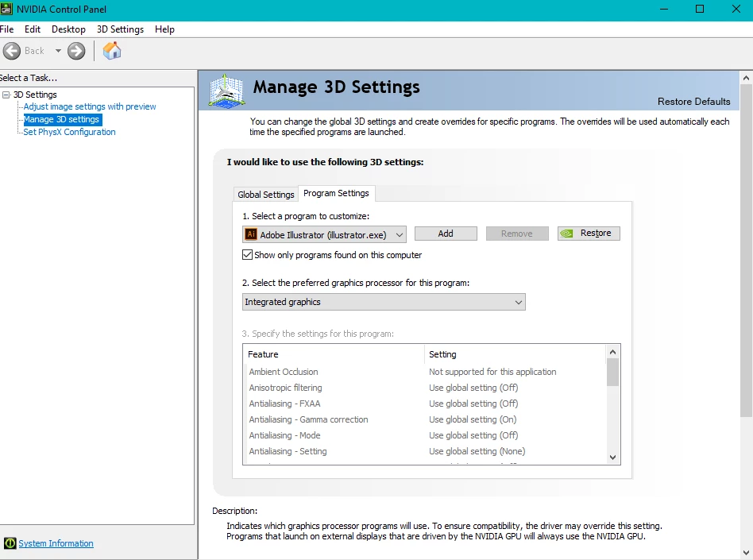The height and width of the screenshot is (560, 753).
Task: Click the Restore Defaults link
Action: pos(693,102)
